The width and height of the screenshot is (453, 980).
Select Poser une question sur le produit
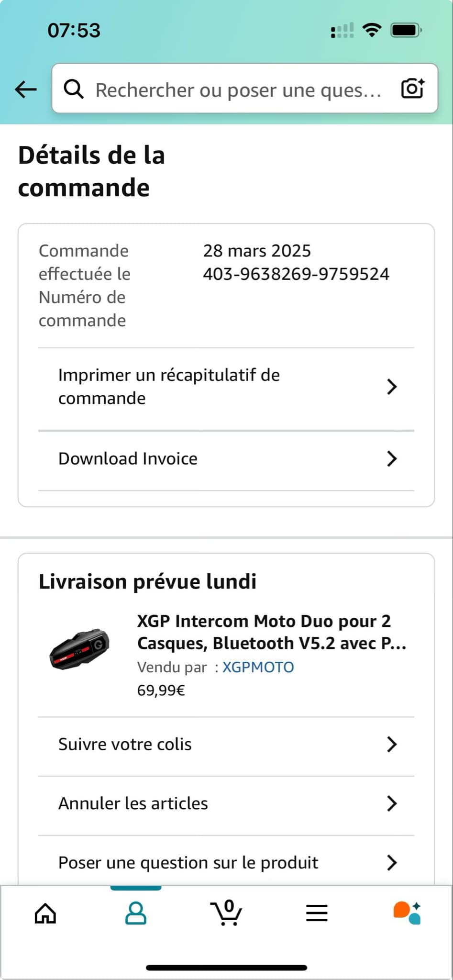pos(188,862)
